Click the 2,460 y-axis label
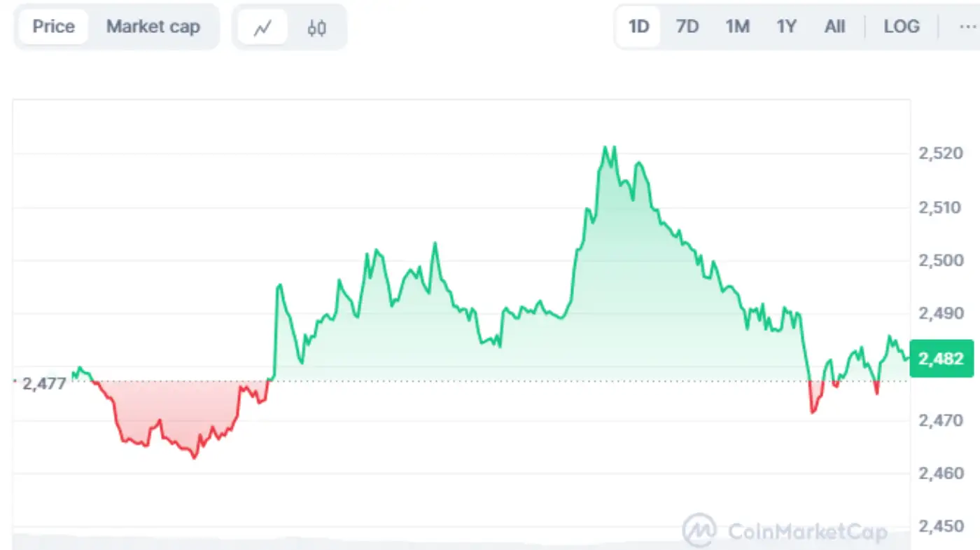The height and width of the screenshot is (550, 980). tap(940, 473)
